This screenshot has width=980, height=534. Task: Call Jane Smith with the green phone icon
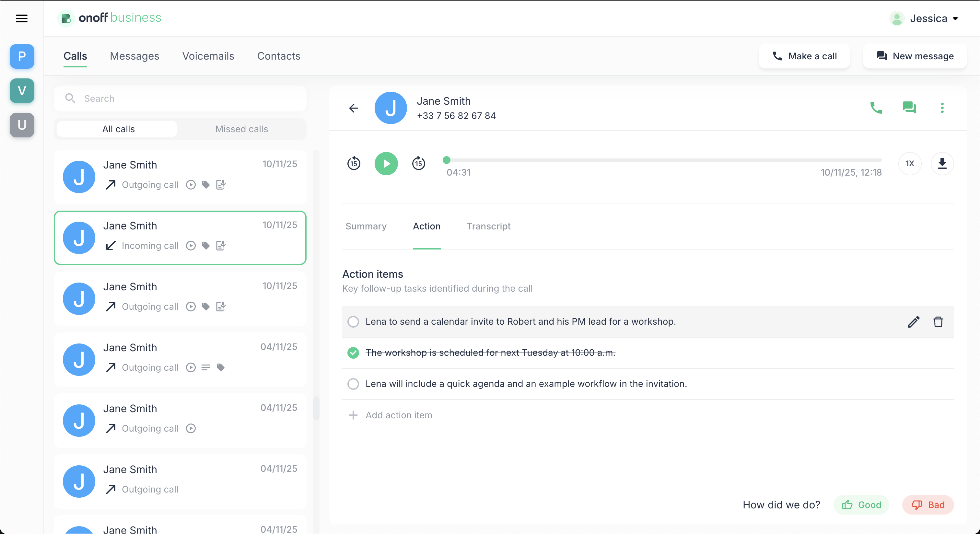[x=877, y=108]
